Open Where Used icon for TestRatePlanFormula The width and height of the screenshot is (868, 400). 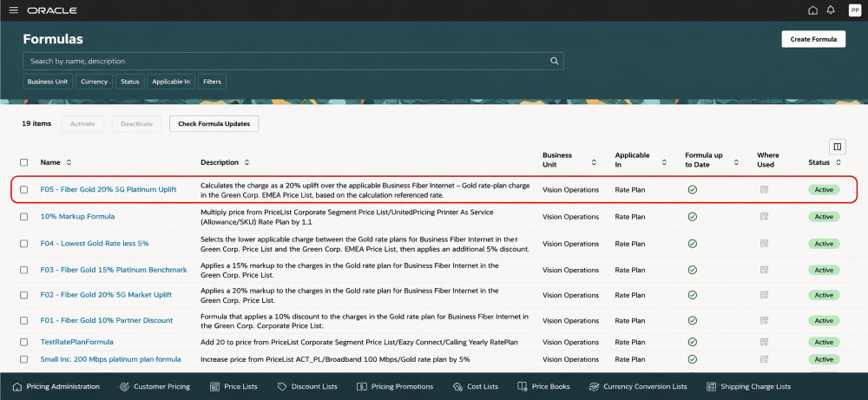click(765, 343)
